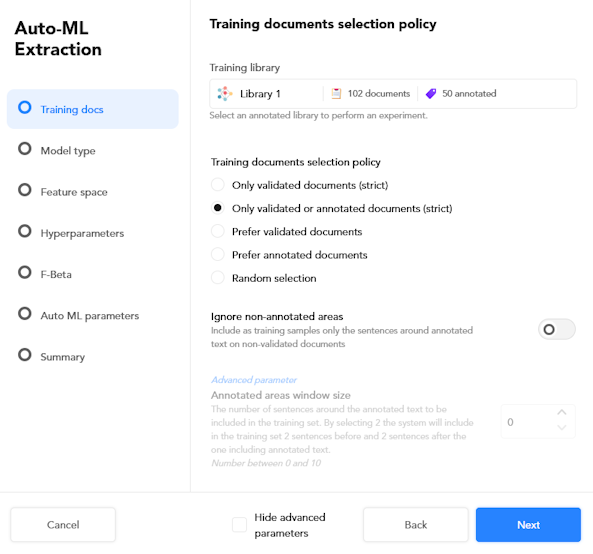Increase window size with up arrow
This screenshot has height=554, width=593.
click(562, 413)
